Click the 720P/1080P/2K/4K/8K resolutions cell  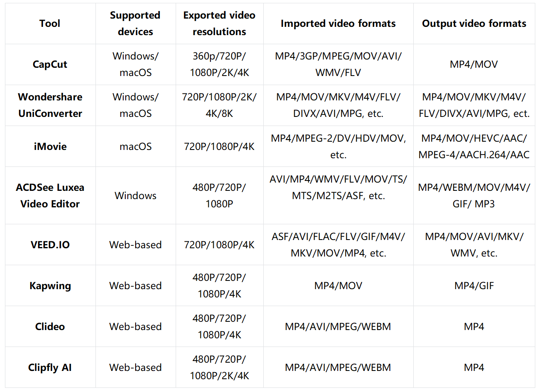pyautogui.click(x=219, y=105)
